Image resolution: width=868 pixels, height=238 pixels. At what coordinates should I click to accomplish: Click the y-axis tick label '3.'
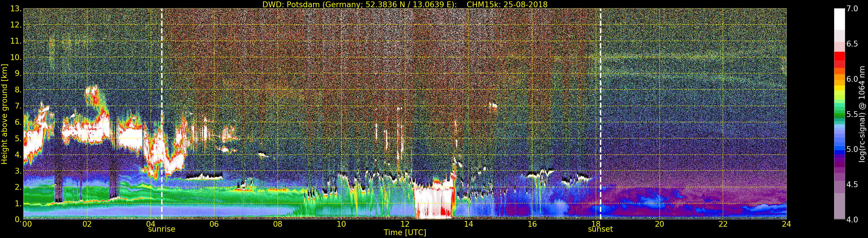point(18,171)
